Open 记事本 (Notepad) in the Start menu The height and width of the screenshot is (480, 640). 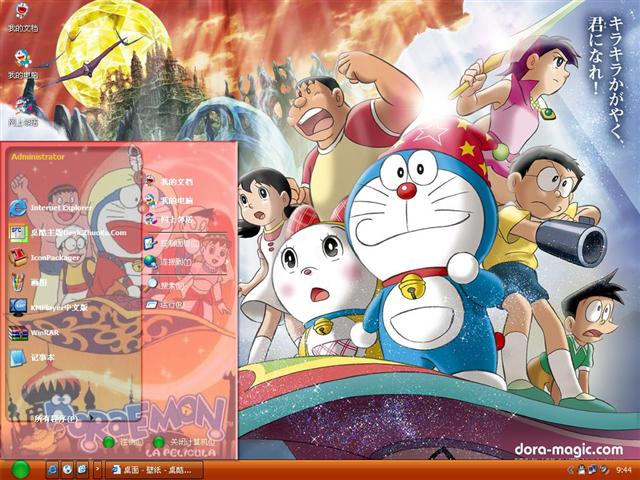click(x=32, y=358)
